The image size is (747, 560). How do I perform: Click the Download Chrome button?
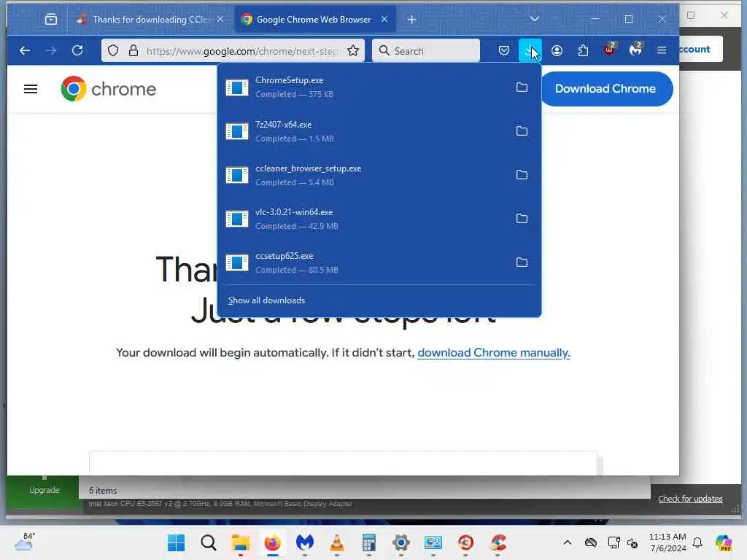coord(605,88)
